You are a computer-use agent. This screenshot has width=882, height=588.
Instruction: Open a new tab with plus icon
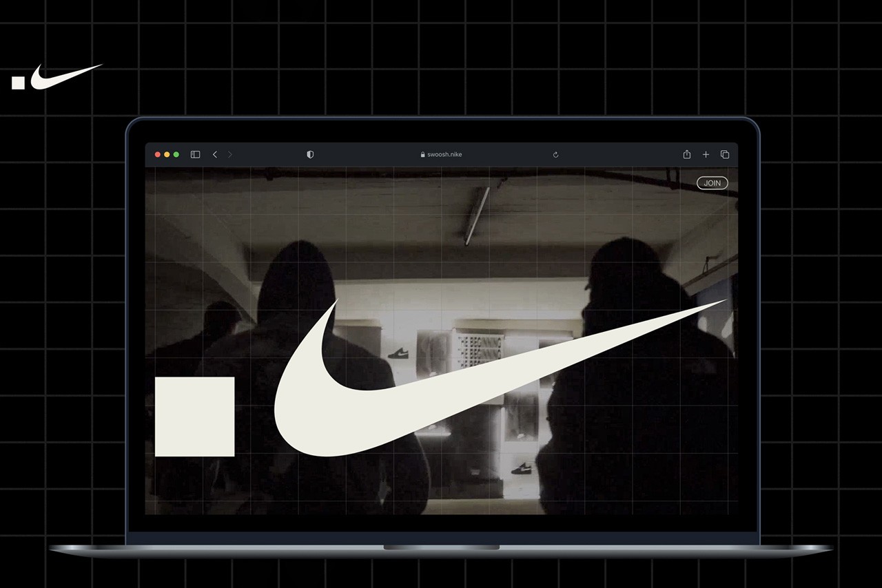[706, 155]
